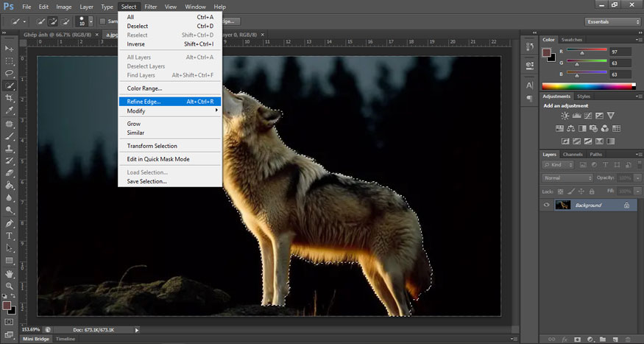
Task: Open the Normal blend mode dropdown
Action: [x=567, y=178]
